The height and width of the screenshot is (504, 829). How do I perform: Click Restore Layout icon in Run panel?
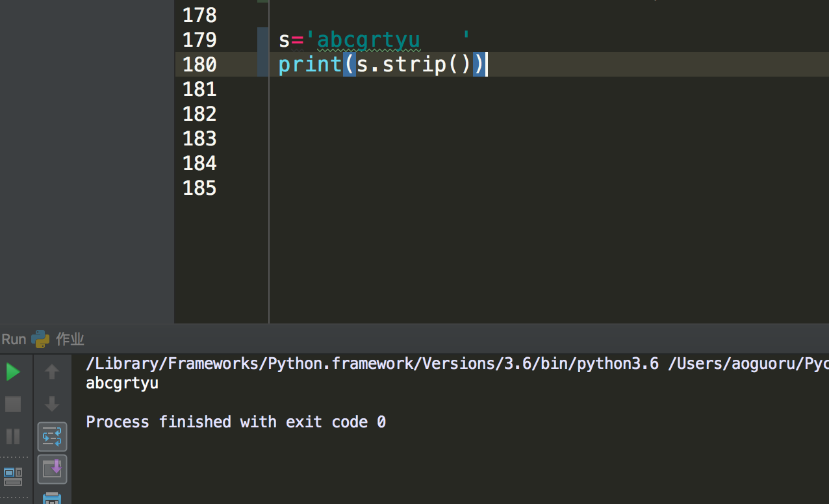(x=13, y=476)
